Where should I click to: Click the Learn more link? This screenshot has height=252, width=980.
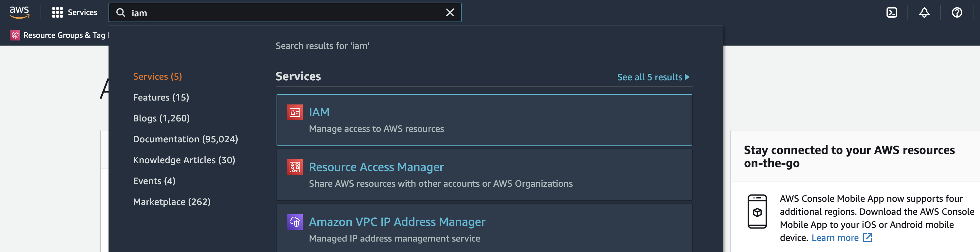(x=835, y=238)
